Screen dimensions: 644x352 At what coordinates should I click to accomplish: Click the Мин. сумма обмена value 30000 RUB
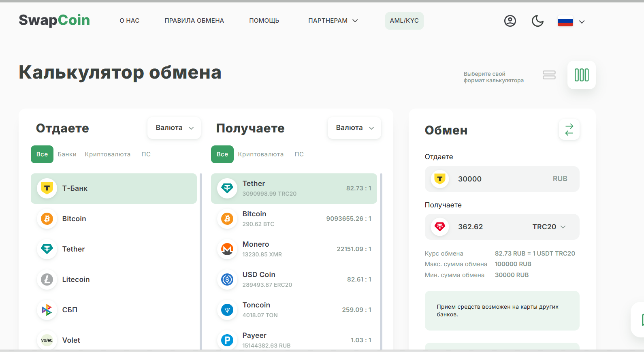(x=512, y=275)
